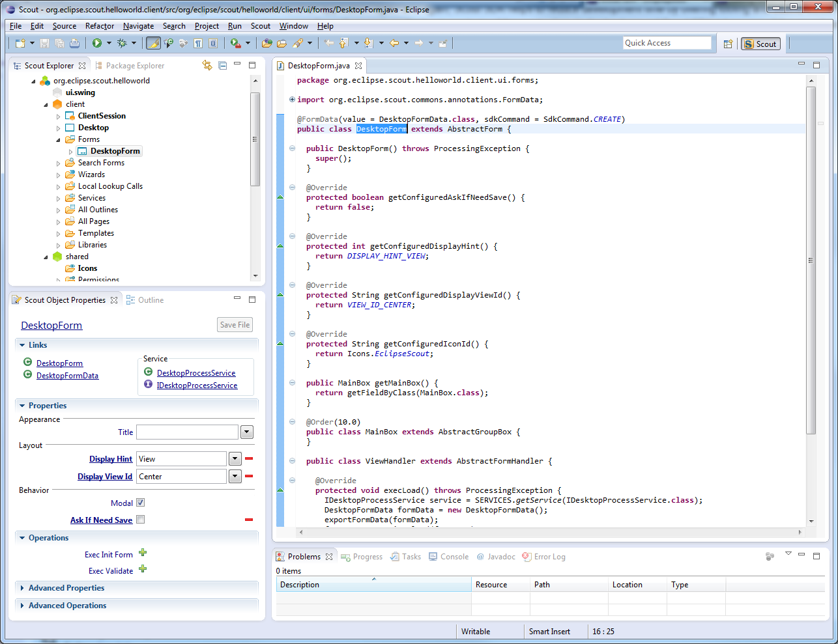Image resolution: width=838 pixels, height=644 pixels.
Task: Expand the ClientSession tree node
Action: coord(58,117)
